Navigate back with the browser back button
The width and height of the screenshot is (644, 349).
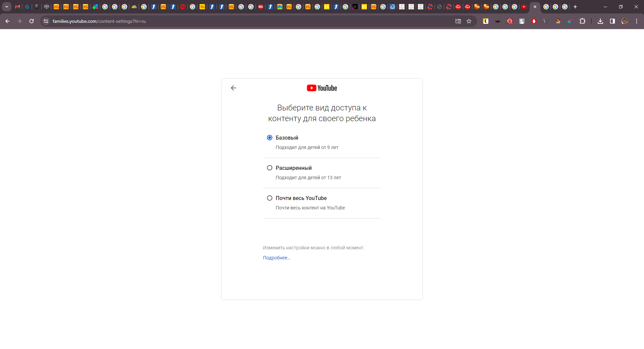point(7,21)
